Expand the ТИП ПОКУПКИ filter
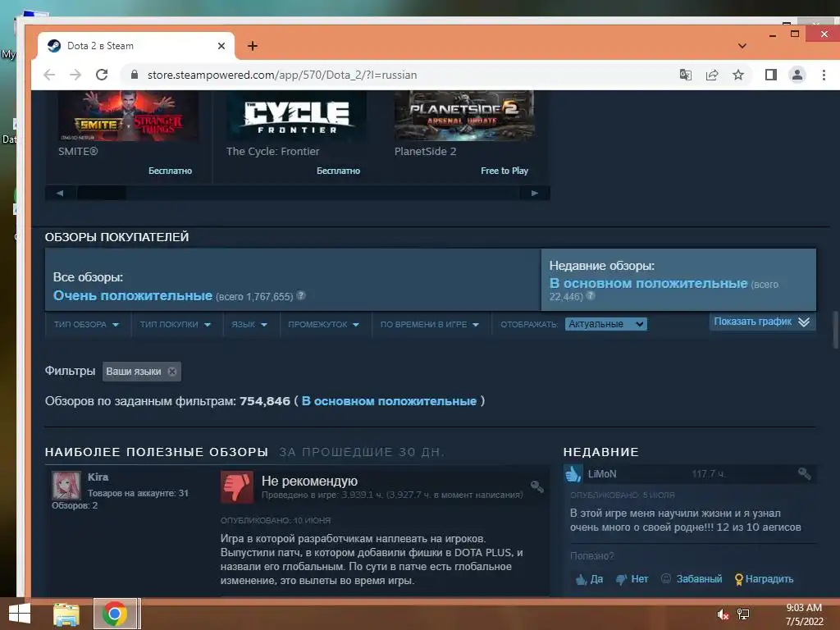Screen dimensions: 840x630 click(176, 324)
